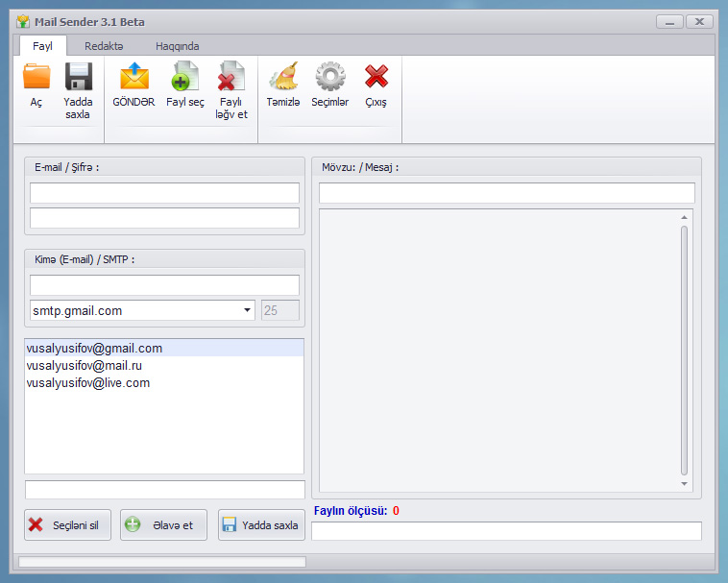
Task: Click the Çıxış red X icon
Action: [376, 77]
